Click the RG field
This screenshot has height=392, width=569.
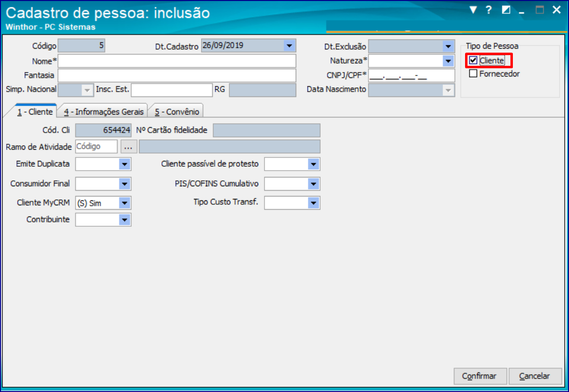pyautogui.click(x=263, y=90)
